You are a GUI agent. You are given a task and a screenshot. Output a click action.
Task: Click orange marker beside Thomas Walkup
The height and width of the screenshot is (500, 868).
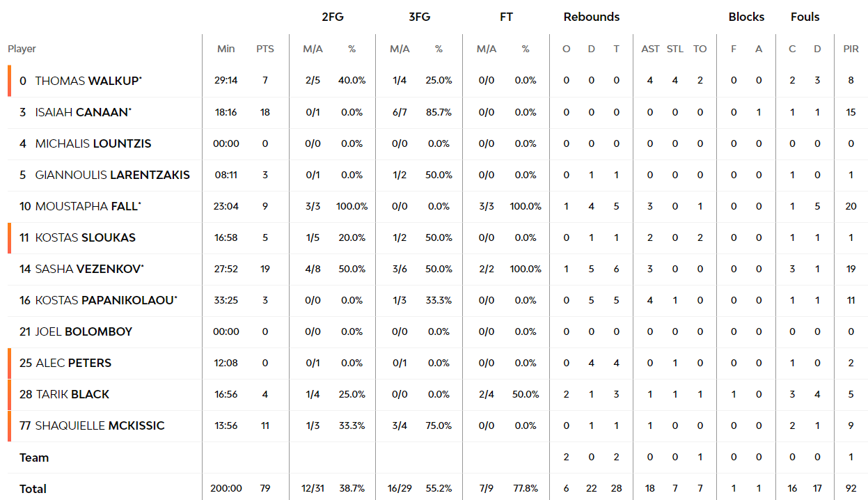pos(10,81)
